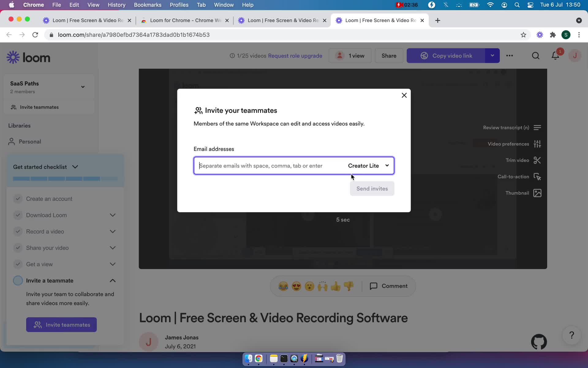
Task: Click the Loom search icon
Action: (x=535, y=56)
